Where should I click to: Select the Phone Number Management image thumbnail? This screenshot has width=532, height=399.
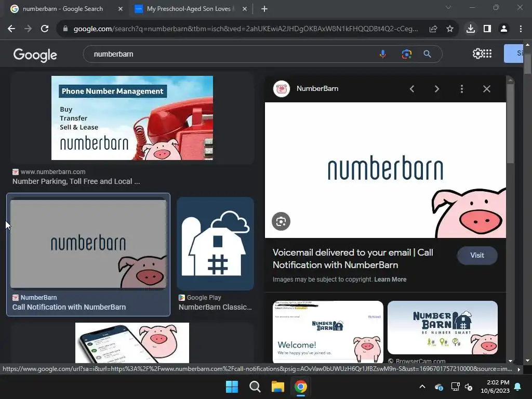132,118
